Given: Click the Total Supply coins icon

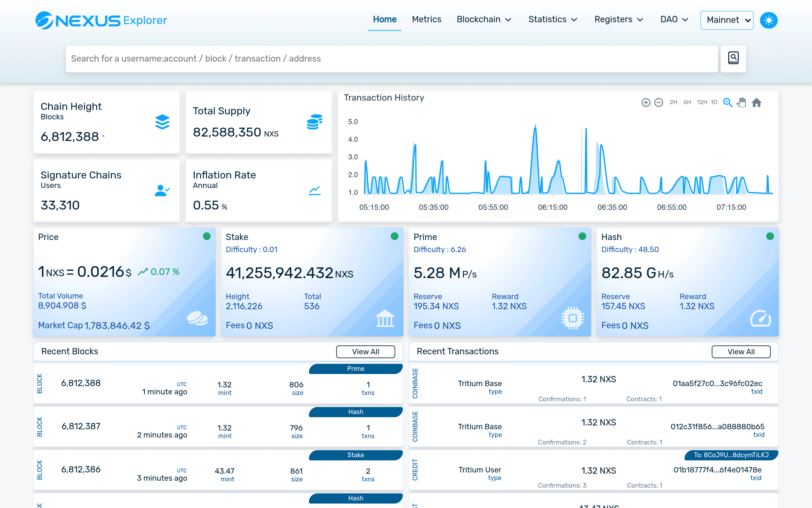Looking at the screenshot, I should [x=314, y=122].
